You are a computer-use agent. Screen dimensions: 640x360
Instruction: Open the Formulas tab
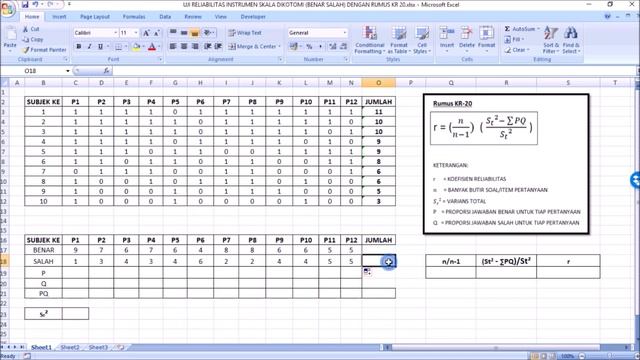point(134,17)
